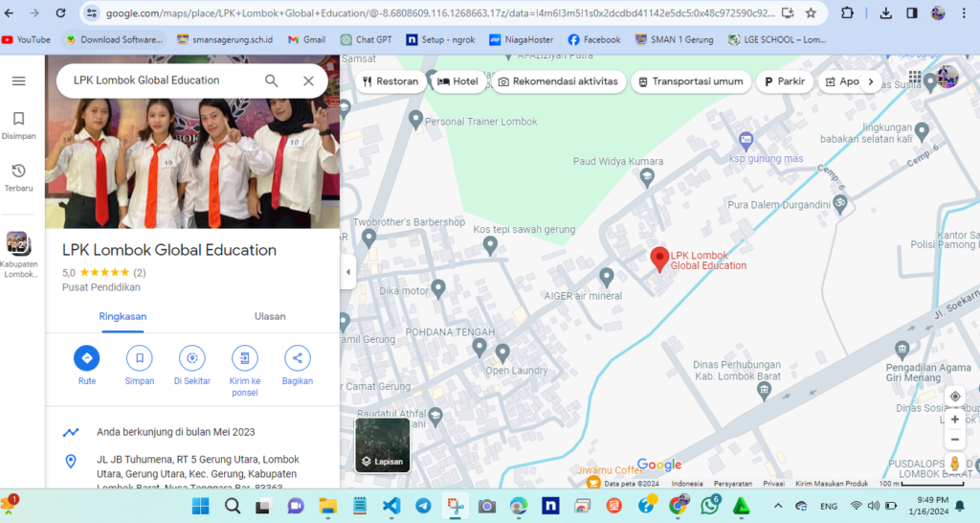Switch to the Ulasan tab
The height and width of the screenshot is (523, 980).
(x=270, y=316)
